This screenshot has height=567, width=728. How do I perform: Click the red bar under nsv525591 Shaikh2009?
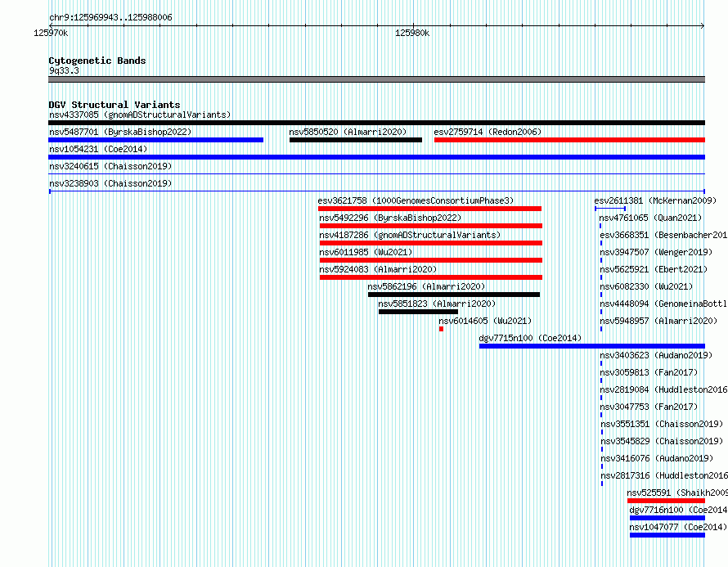click(667, 501)
